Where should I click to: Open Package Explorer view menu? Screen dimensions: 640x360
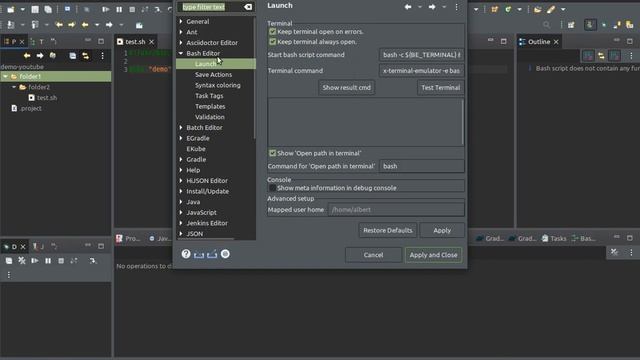102,56
